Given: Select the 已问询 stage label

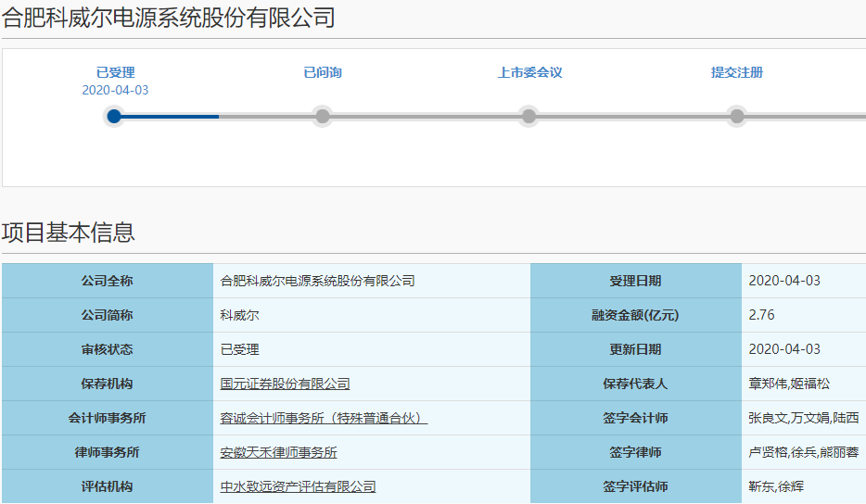Looking at the screenshot, I should point(323,72).
